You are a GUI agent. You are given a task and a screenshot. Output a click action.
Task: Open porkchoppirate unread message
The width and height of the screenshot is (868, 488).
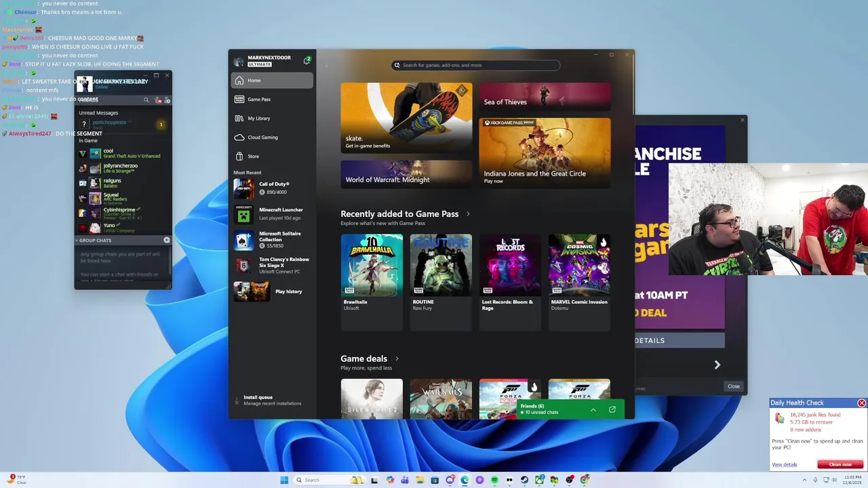[x=123, y=125]
